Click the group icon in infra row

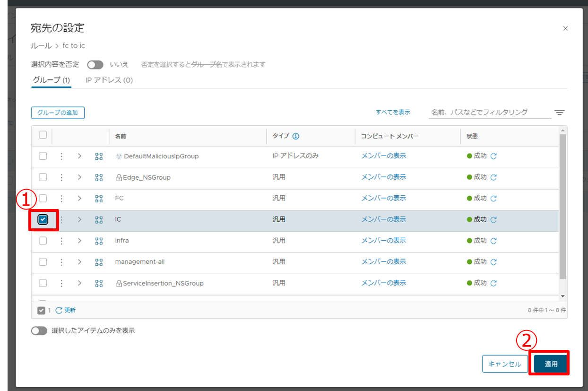pyautogui.click(x=99, y=241)
